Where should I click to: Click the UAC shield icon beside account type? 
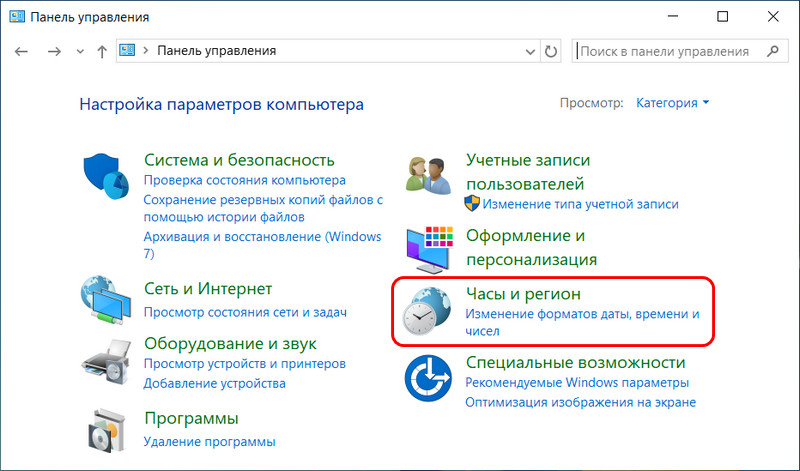pyautogui.click(x=472, y=203)
